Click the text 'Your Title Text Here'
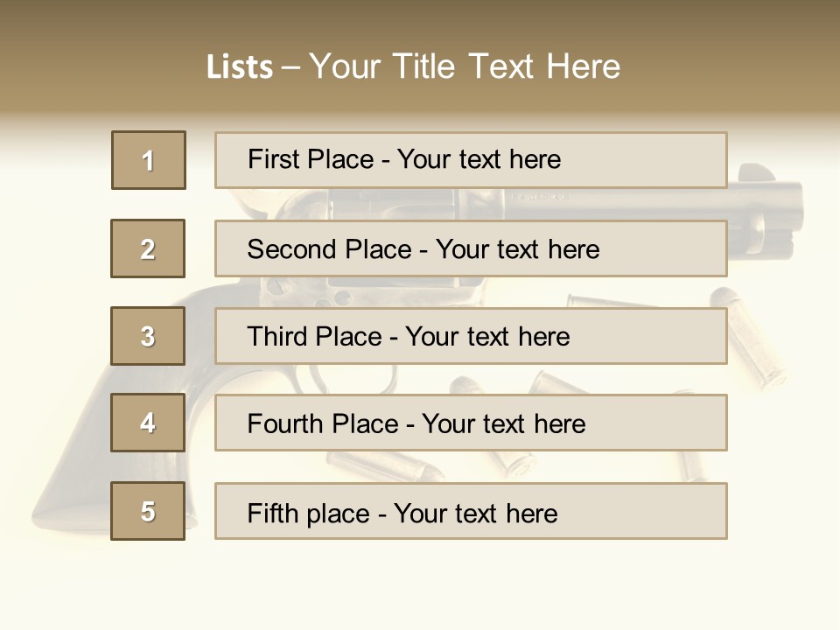Viewport: 840px width, 630px height. pos(465,66)
